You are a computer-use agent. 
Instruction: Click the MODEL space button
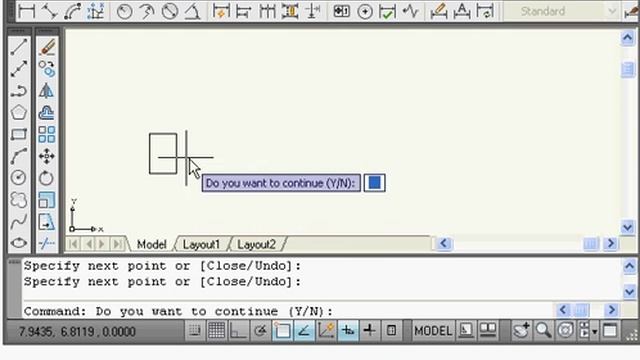433,331
